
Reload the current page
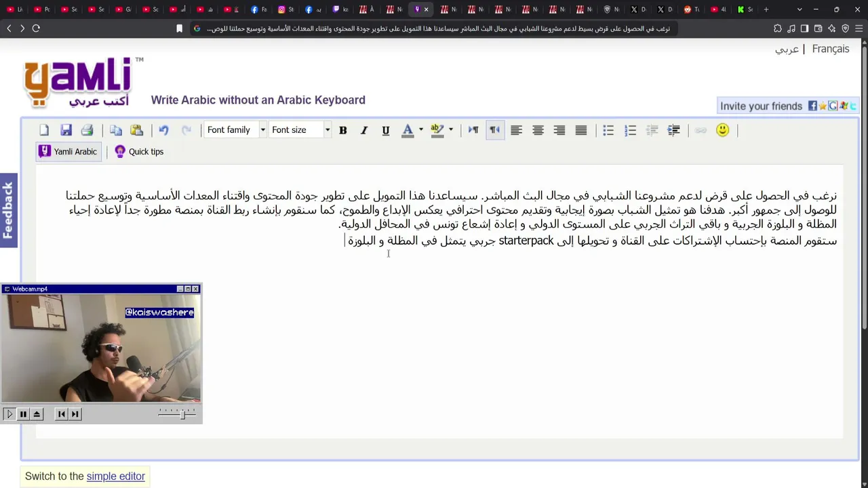[x=36, y=28]
